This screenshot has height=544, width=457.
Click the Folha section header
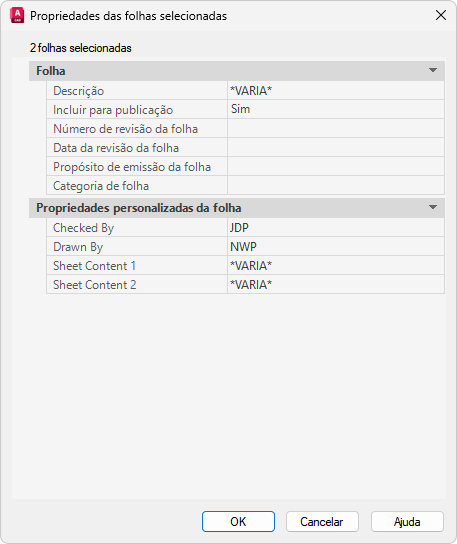click(x=237, y=71)
